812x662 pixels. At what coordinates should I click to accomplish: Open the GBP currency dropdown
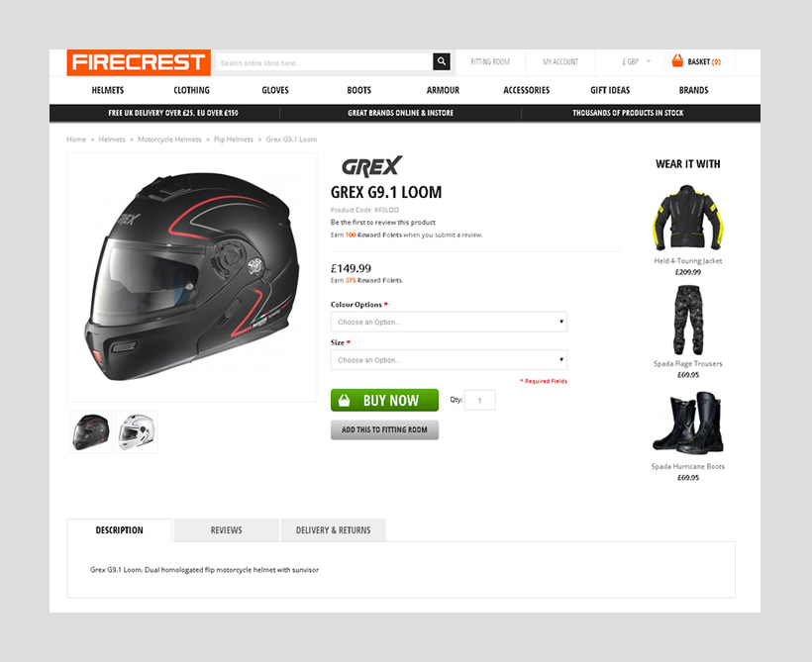point(636,61)
